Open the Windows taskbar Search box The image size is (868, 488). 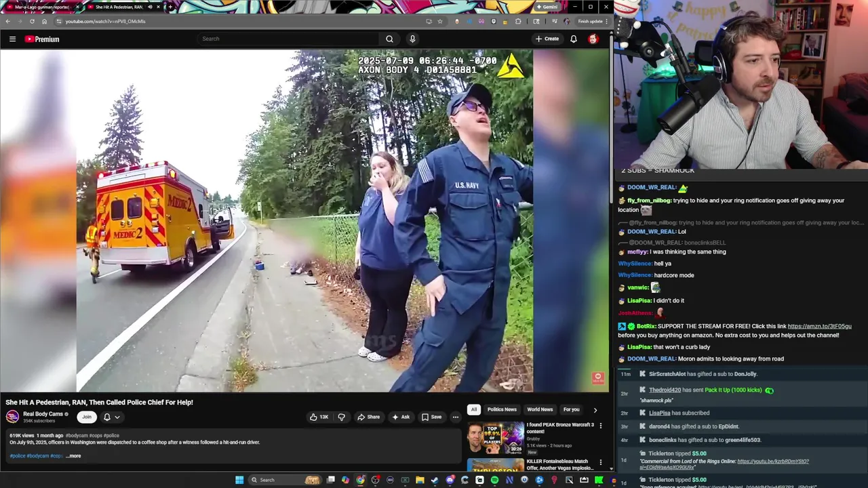pos(285,480)
